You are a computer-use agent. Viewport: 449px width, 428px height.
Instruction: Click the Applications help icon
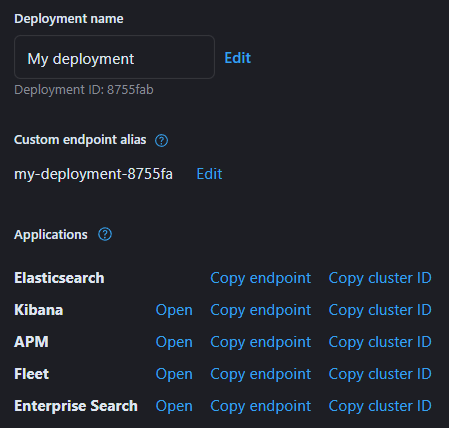click(105, 234)
